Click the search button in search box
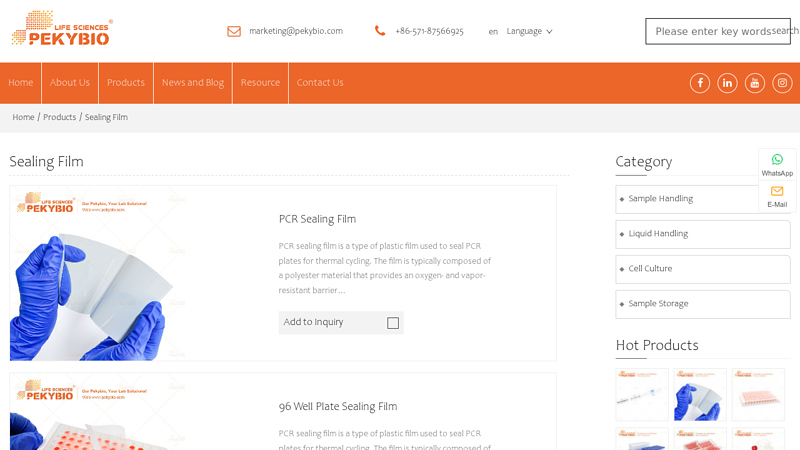This screenshot has height=450, width=800. [784, 31]
